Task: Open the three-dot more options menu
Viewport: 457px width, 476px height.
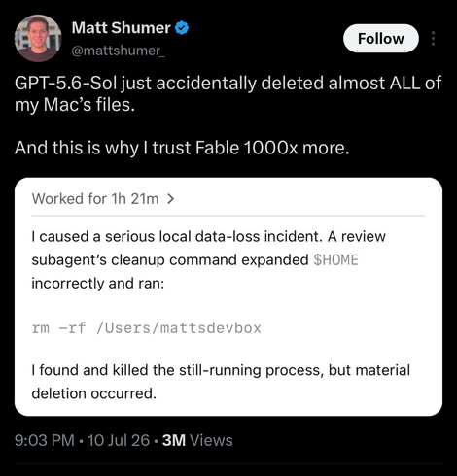Action: (x=433, y=39)
